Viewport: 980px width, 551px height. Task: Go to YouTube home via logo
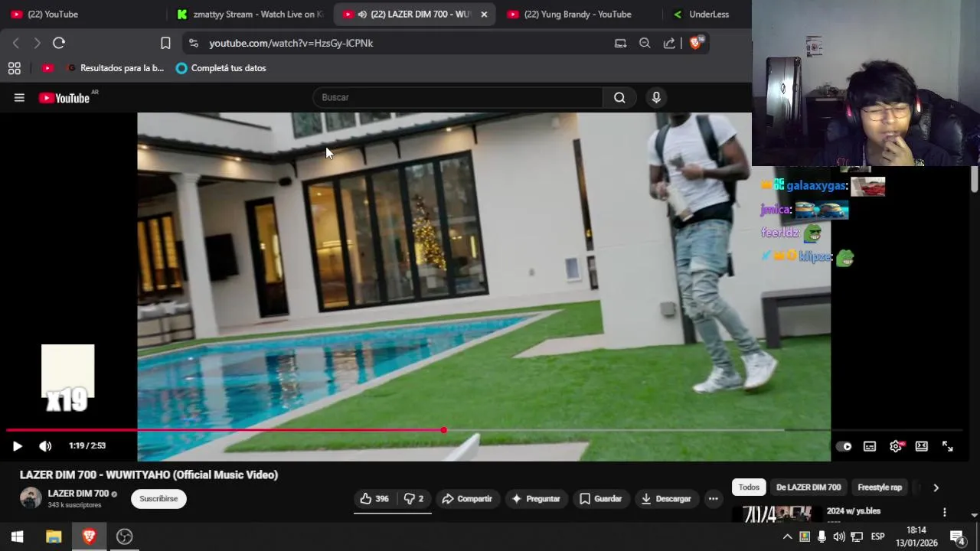64,98
